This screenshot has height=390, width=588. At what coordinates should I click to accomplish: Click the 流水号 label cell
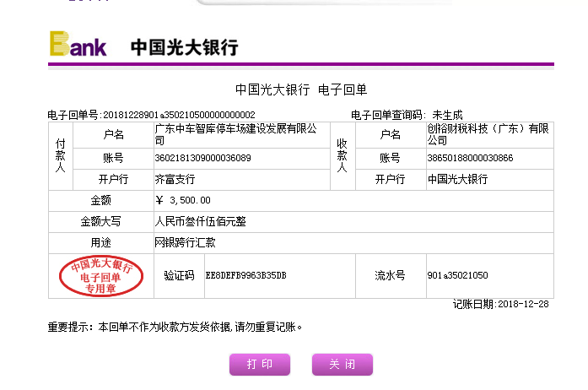click(x=391, y=275)
